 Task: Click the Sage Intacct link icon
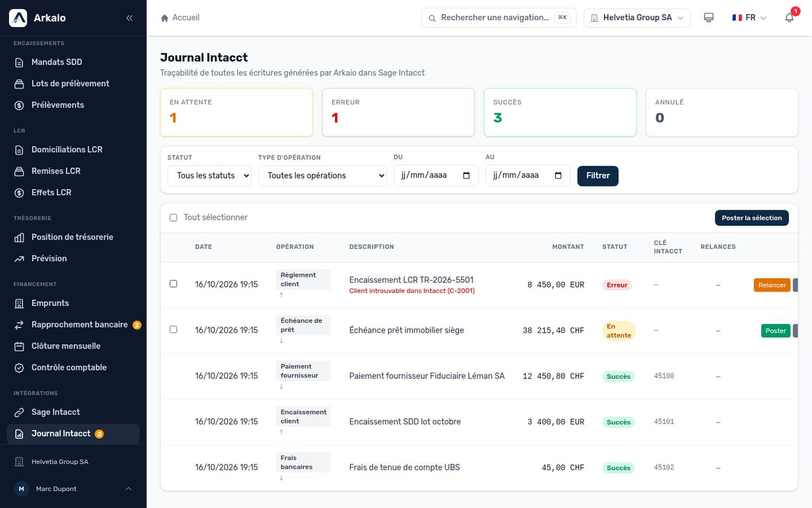[x=19, y=413]
